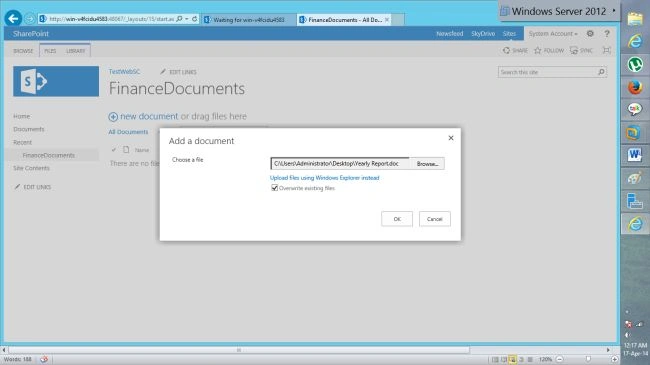
Task: Click the browser Back arrow button
Action: click(13, 18)
